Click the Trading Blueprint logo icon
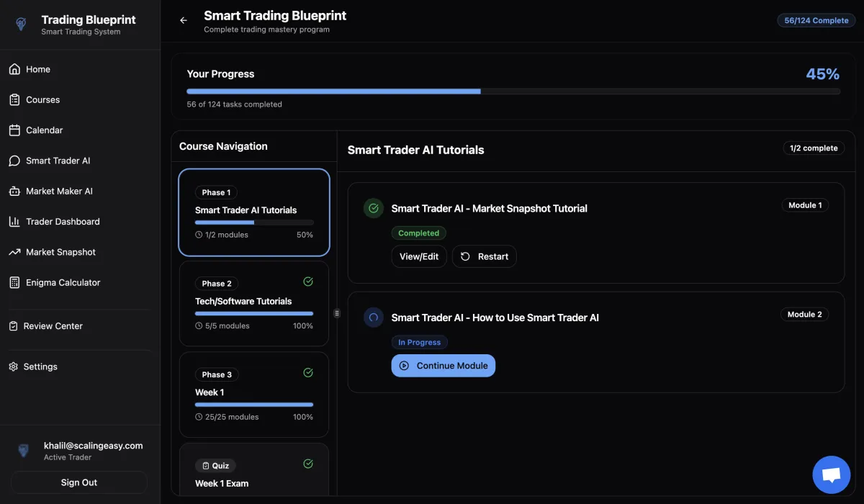864x504 pixels. click(21, 24)
